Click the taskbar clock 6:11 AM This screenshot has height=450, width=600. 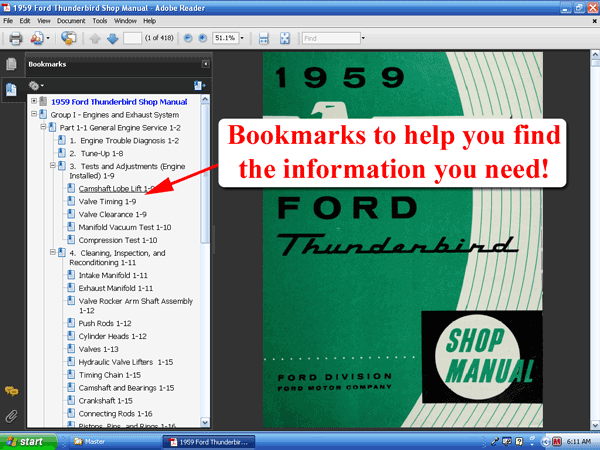(x=579, y=442)
